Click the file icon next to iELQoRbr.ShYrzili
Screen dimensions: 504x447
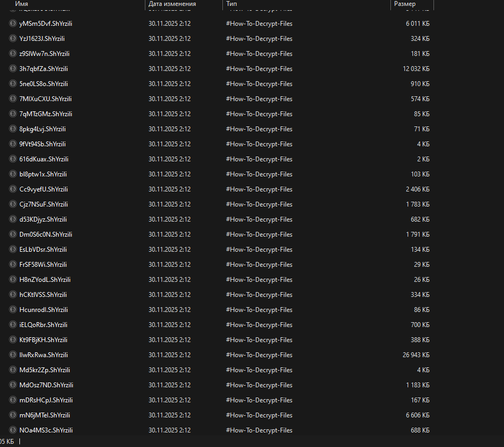pos(12,324)
